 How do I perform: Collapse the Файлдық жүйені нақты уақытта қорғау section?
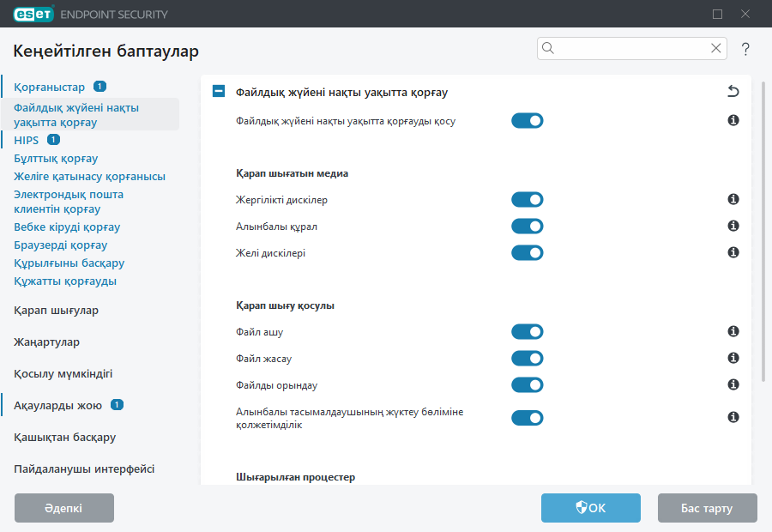pos(218,91)
